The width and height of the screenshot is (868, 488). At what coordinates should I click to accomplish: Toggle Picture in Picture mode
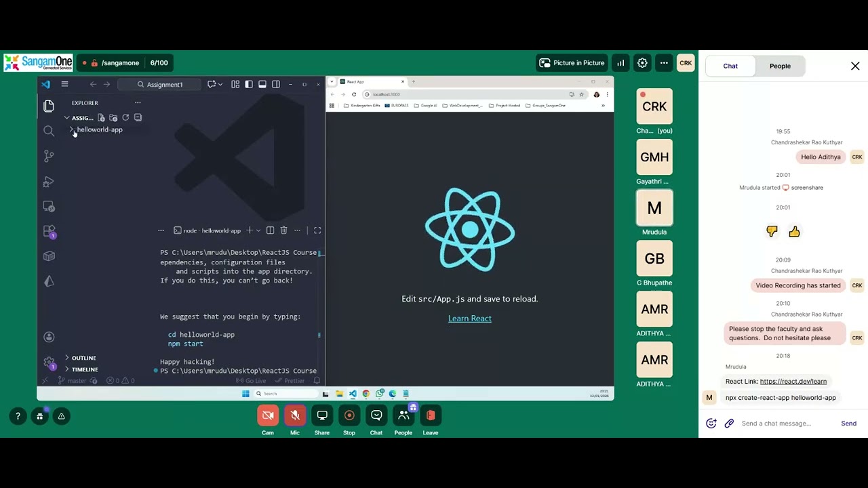coord(572,63)
